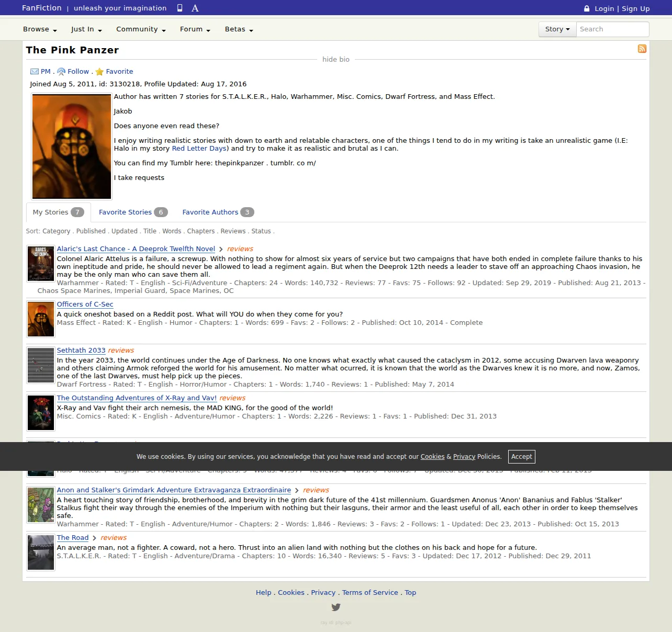Click the Login link
Screen dimensions: 672x632
click(604, 8)
